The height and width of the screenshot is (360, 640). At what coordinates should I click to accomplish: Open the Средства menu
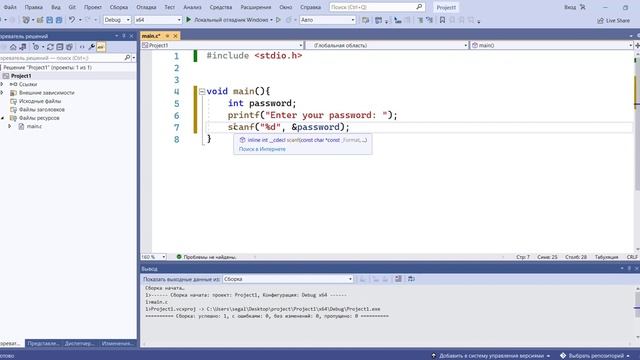coord(221,7)
